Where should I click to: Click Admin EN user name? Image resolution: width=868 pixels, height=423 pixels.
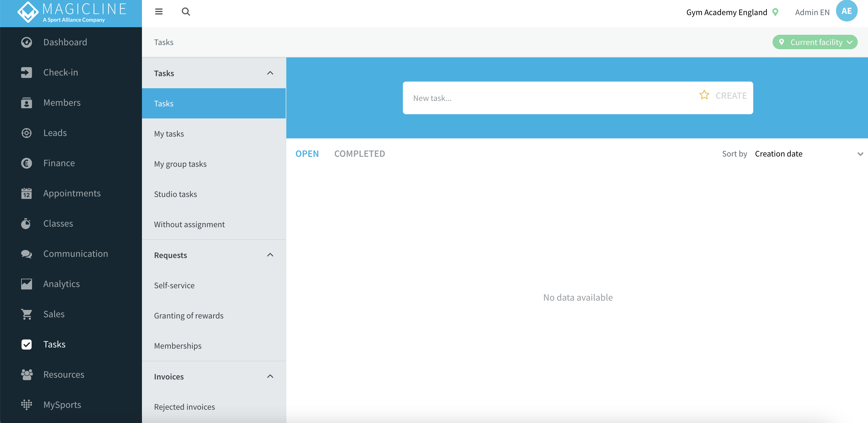pos(812,12)
